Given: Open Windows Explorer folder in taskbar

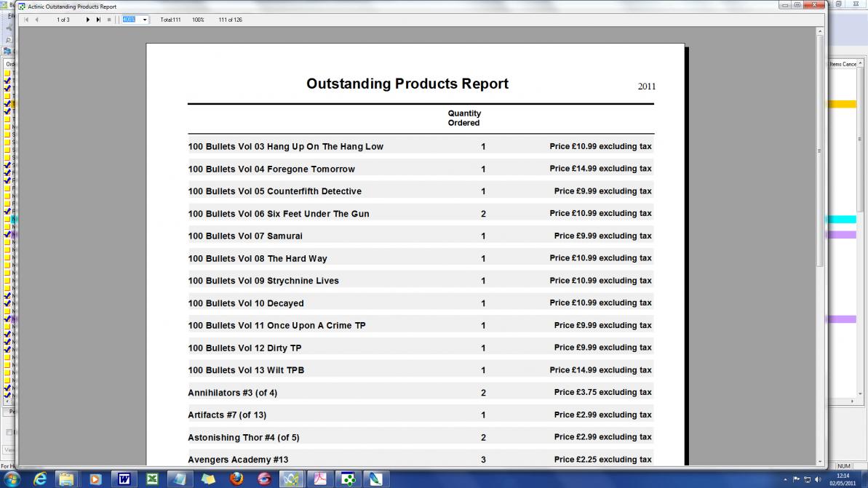Looking at the screenshot, I should pyautogui.click(x=67, y=479).
